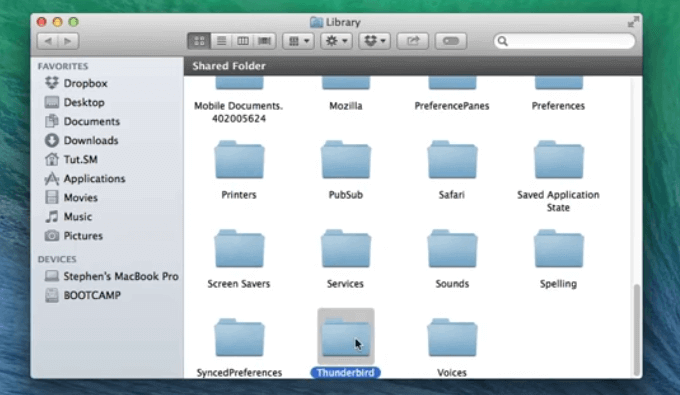The width and height of the screenshot is (680, 395).
Task: Switch to Cover Flow view
Action: (x=265, y=41)
